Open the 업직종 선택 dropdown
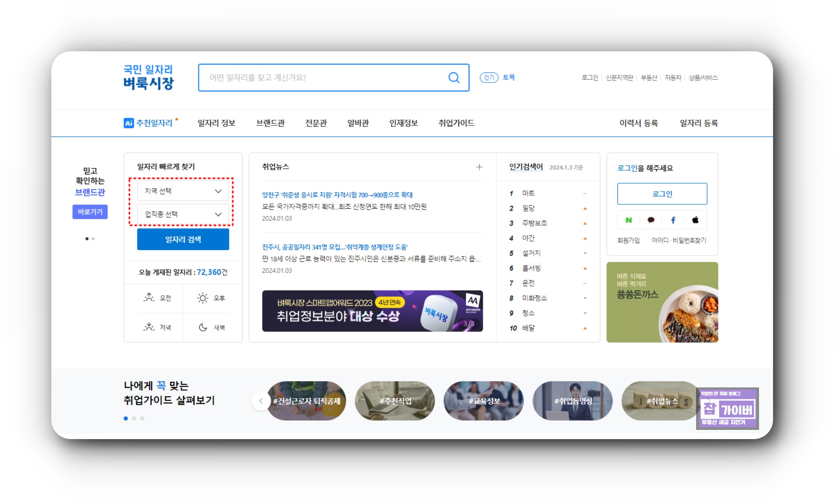The image size is (838, 504). tap(183, 214)
